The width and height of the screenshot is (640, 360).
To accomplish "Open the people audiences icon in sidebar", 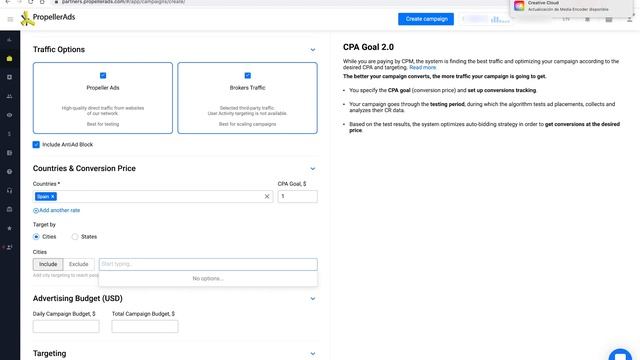I will (9, 96).
